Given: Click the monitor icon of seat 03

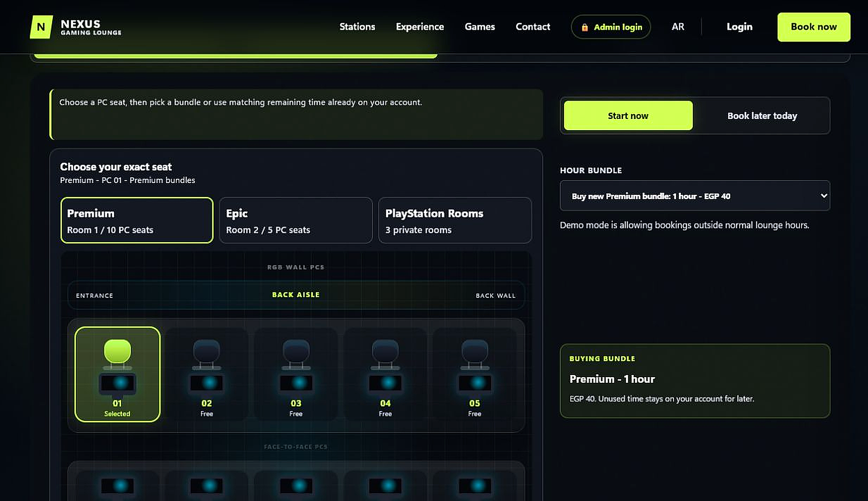Looking at the screenshot, I should point(296,383).
